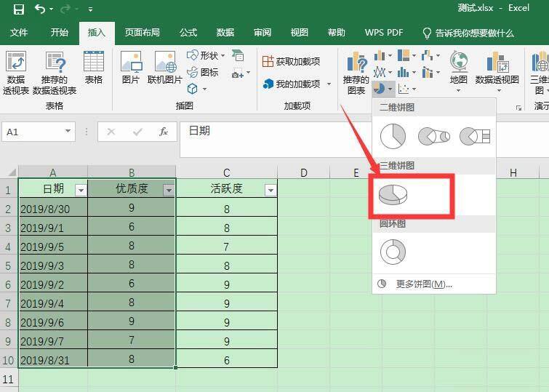Insert a doughnut chart
This screenshot has width=549, height=392.
pyautogui.click(x=393, y=252)
